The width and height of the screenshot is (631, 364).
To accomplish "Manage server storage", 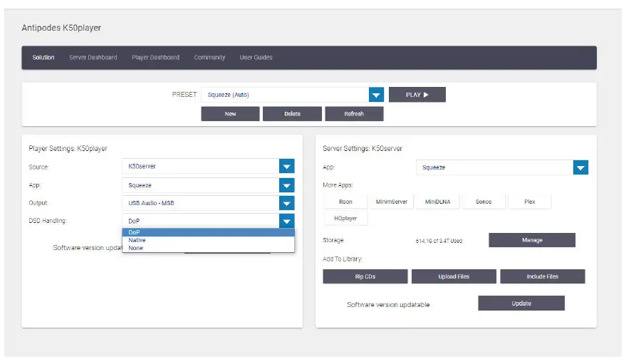I will [x=532, y=240].
